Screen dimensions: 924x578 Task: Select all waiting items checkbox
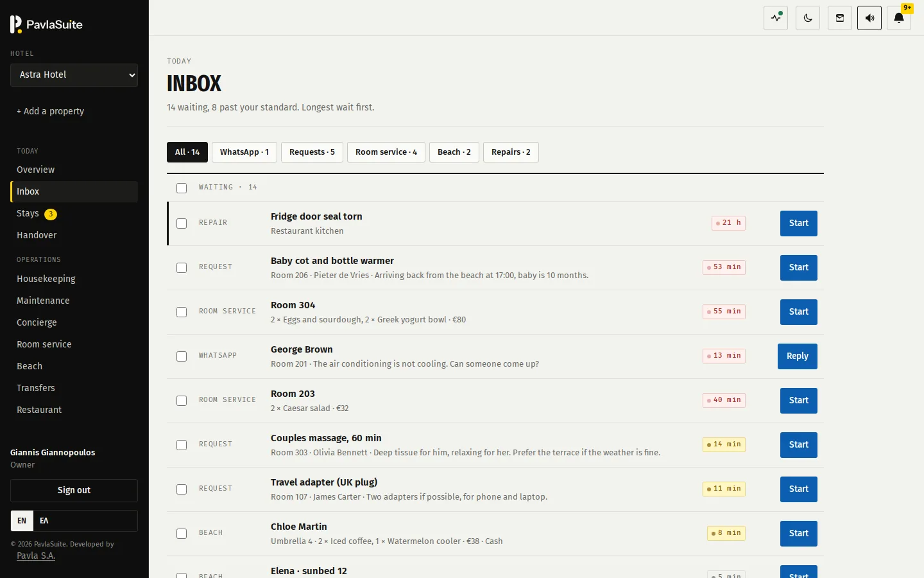[x=182, y=188]
